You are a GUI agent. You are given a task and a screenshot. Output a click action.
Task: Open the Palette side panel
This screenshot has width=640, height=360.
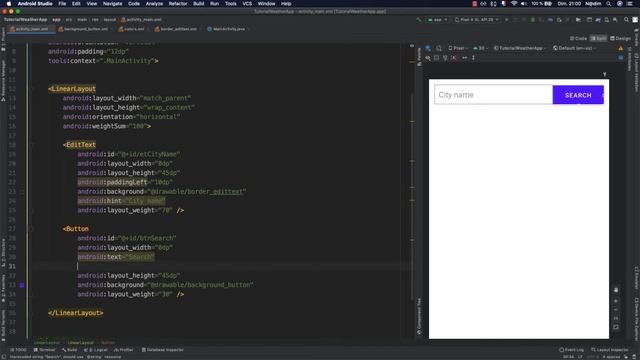419,56
